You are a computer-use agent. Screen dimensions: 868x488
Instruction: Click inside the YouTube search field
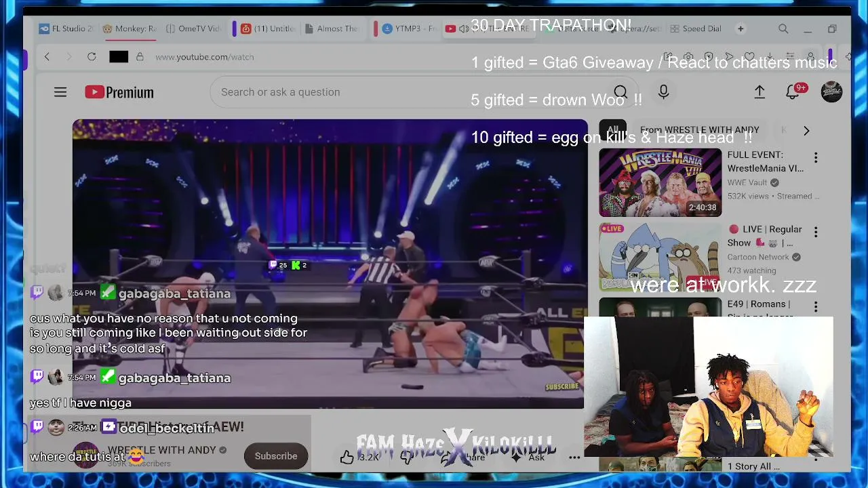pyautogui.click(x=407, y=92)
